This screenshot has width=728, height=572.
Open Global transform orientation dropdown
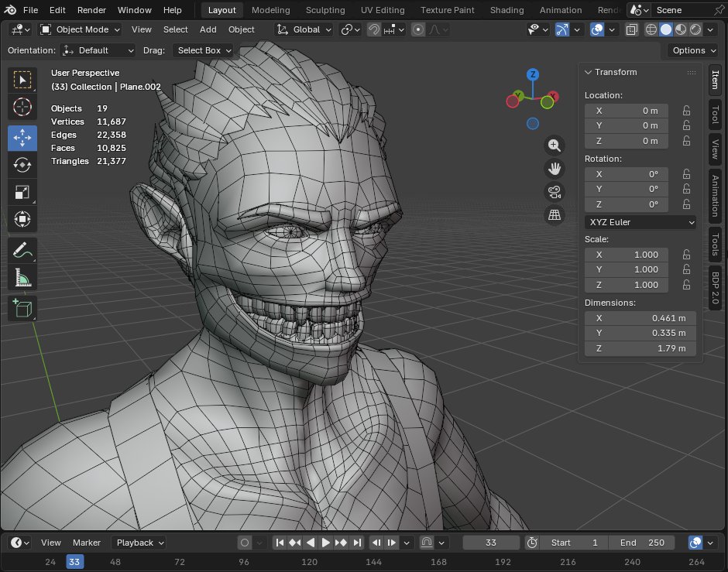pyautogui.click(x=304, y=29)
